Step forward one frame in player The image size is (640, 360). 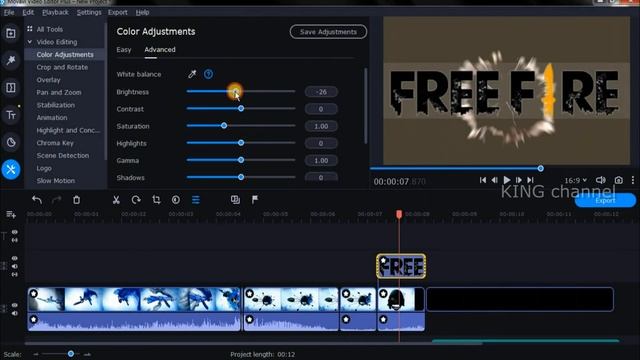click(x=518, y=180)
